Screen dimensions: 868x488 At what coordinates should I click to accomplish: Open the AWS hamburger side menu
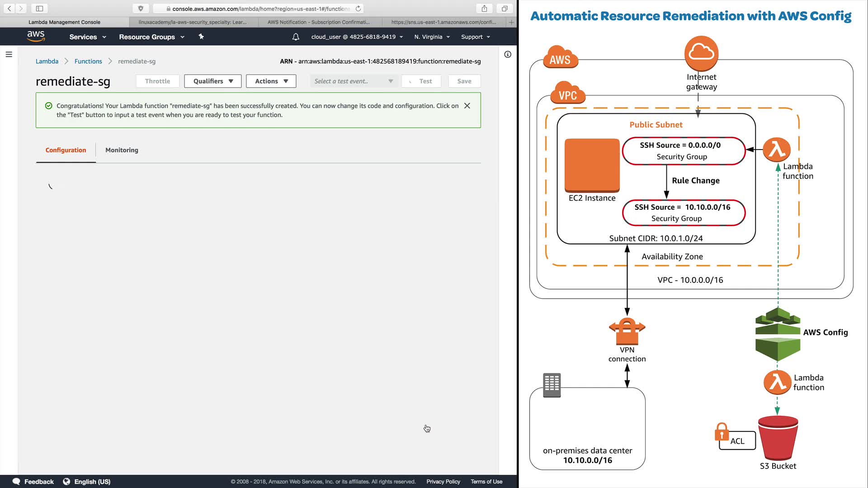[9, 54]
